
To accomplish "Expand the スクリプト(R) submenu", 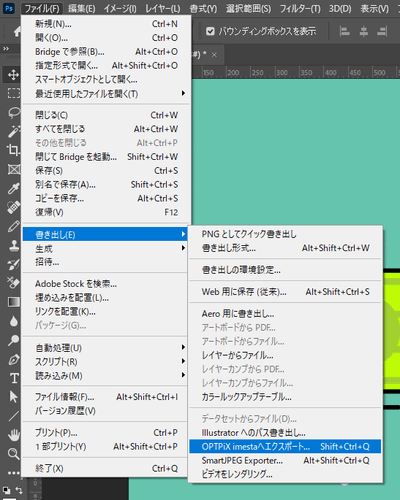I will coord(183,361).
